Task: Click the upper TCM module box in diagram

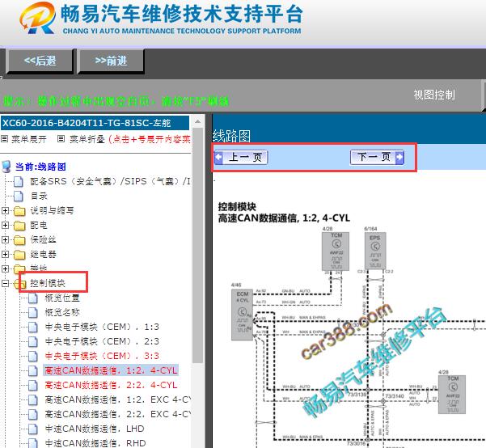Action: tap(336, 251)
